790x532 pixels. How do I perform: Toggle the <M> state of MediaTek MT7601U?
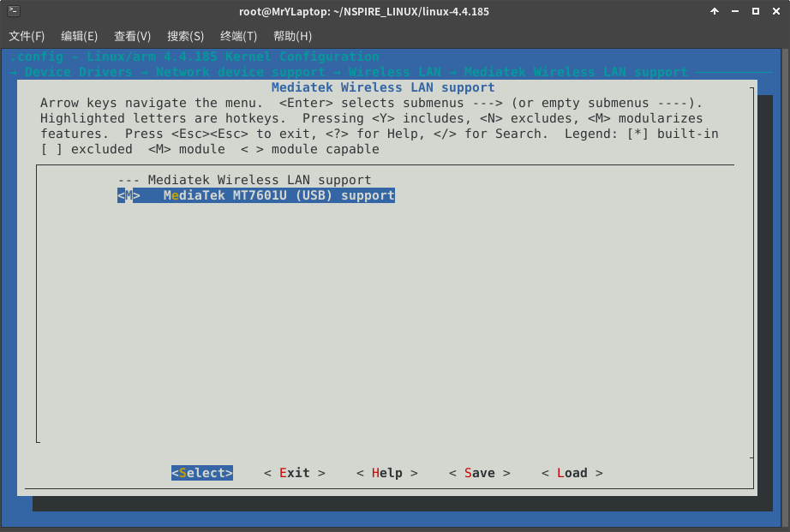pos(129,195)
